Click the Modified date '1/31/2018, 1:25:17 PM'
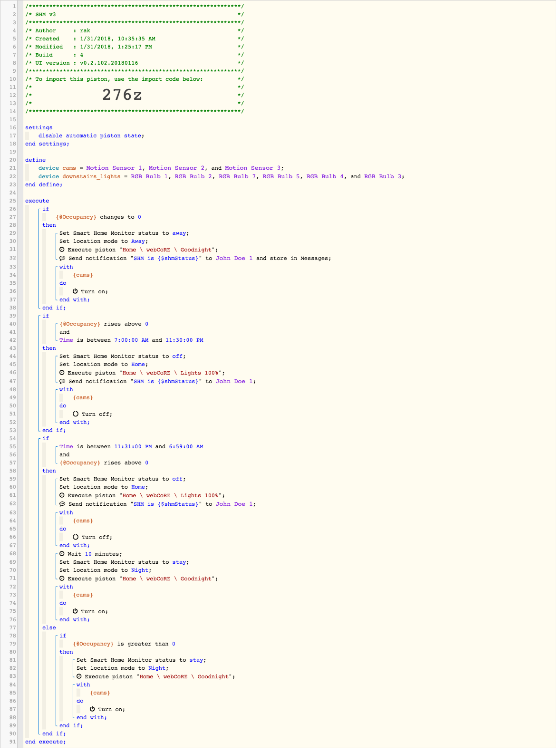Screen dimensions: 560x752 (x=116, y=47)
